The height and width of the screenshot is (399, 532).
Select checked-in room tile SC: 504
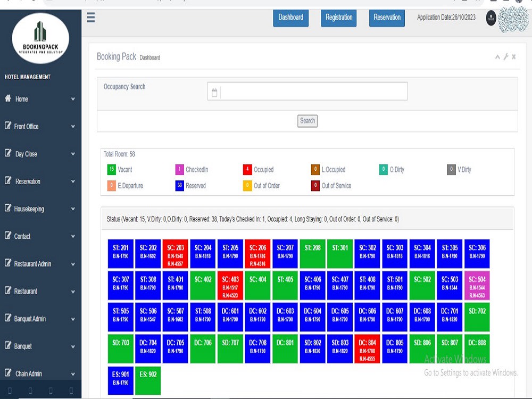click(x=477, y=285)
